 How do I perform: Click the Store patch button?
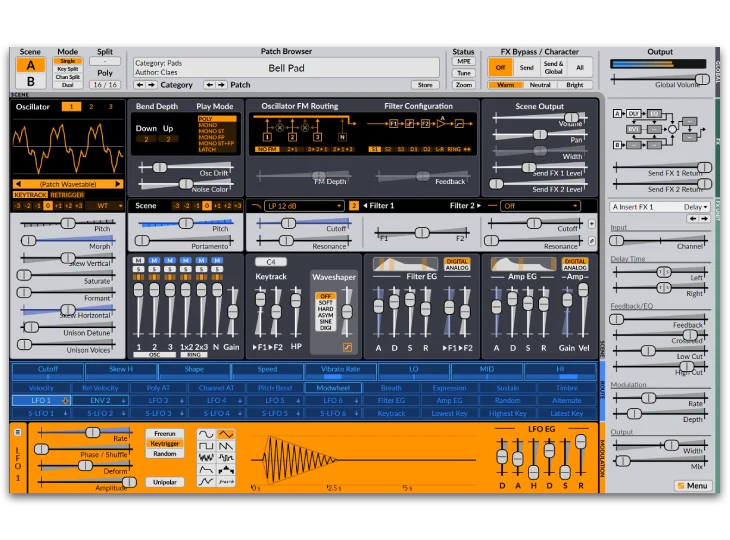[425, 85]
